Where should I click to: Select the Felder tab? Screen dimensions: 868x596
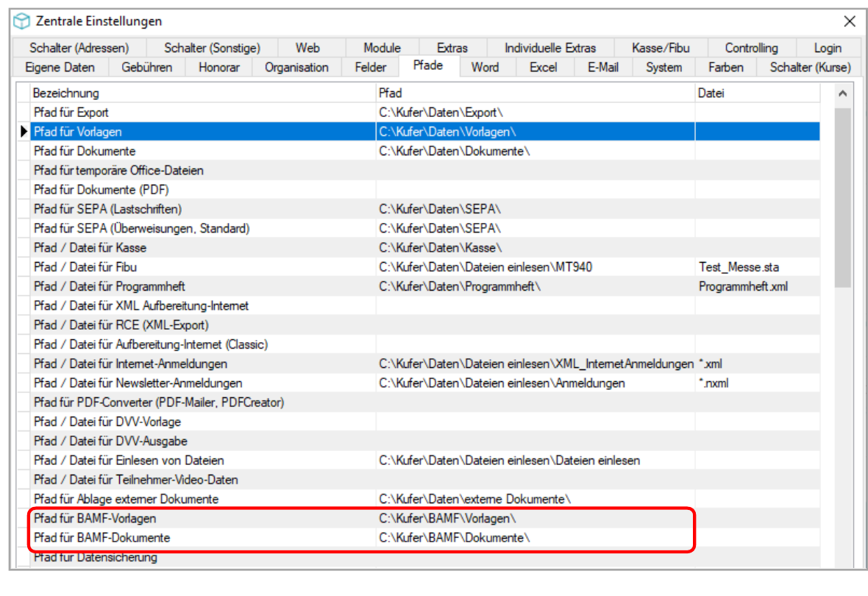pyautogui.click(x=370, y=68)
